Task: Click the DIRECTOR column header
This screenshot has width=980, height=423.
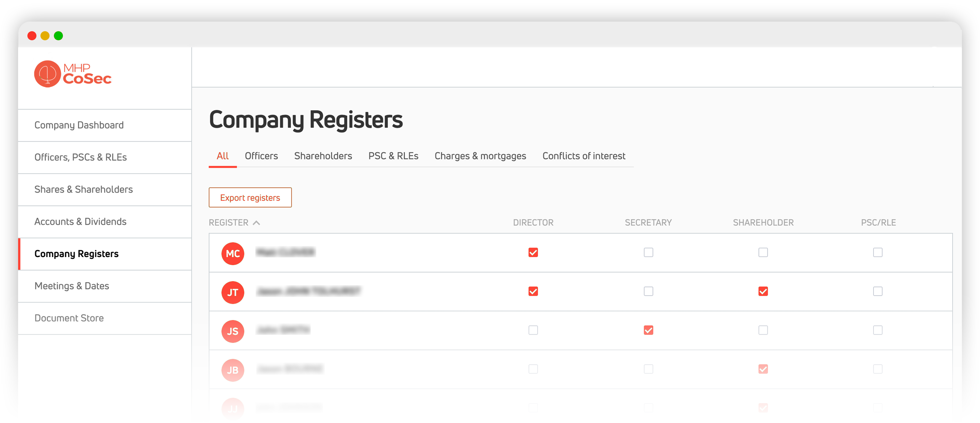Action: tap(533, 223)
